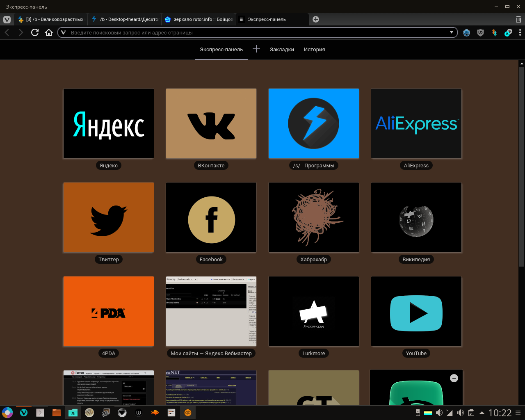Open the clipboard manager tray icon

471,413
